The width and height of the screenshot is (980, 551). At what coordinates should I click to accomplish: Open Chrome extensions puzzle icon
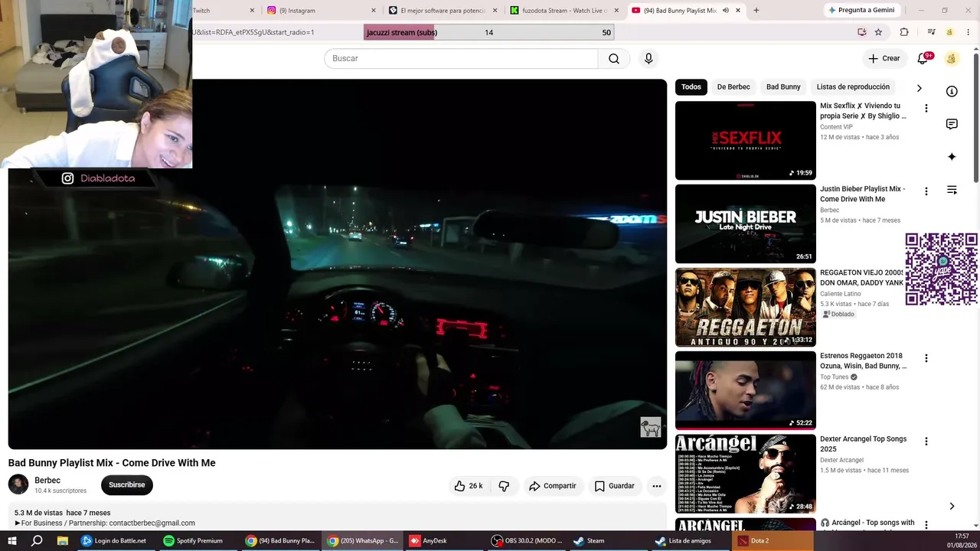(904, 32)
